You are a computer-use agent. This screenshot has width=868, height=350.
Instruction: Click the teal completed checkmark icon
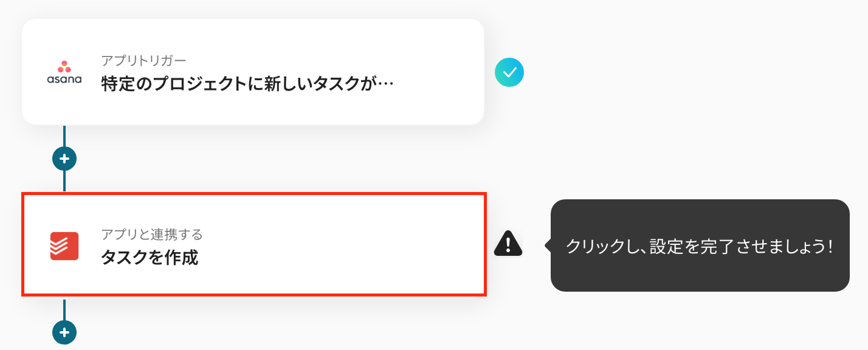click(x=509, y=72)
